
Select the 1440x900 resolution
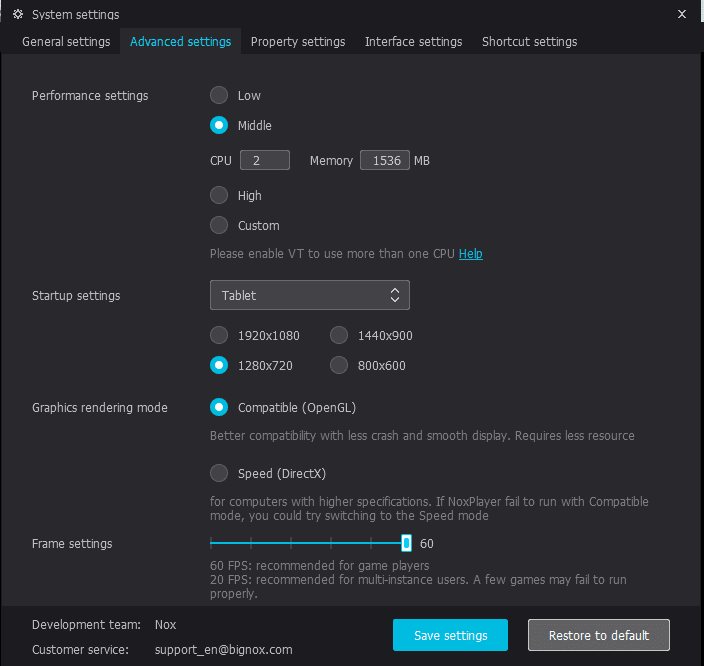tap(339, 335)
